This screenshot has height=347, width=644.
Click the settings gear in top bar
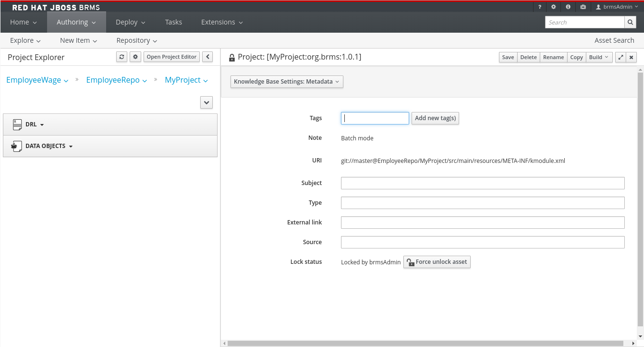tap(554, 7)
